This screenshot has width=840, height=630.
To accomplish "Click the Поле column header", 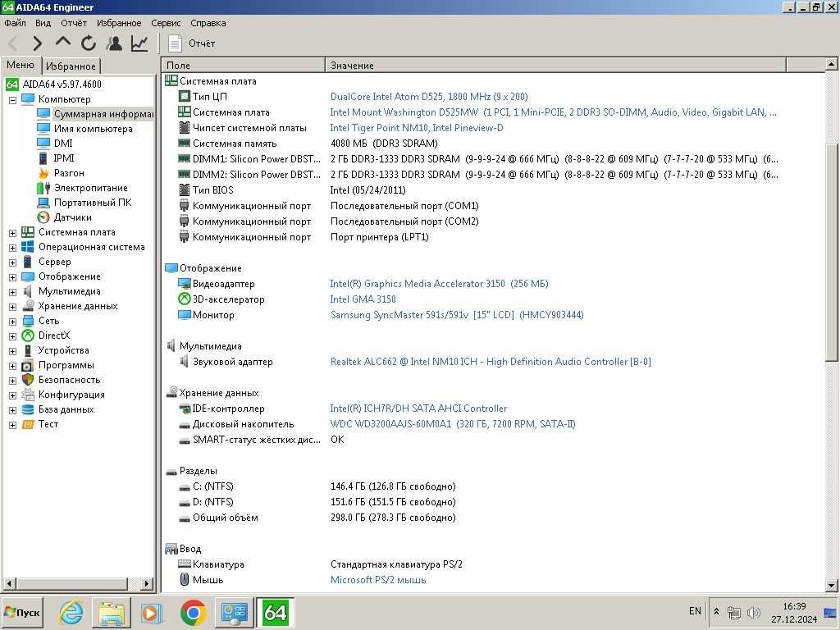I will point(243,66).
